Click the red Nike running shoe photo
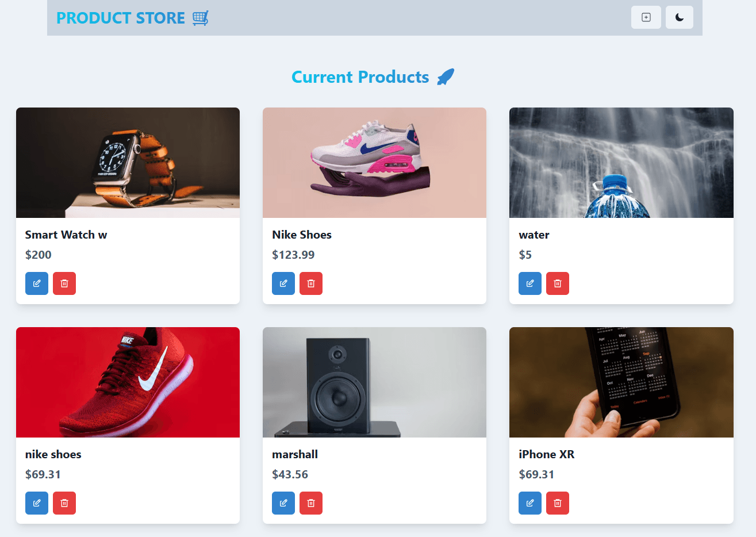Viewport: 756px width, 537px height. tap(128, 382)
